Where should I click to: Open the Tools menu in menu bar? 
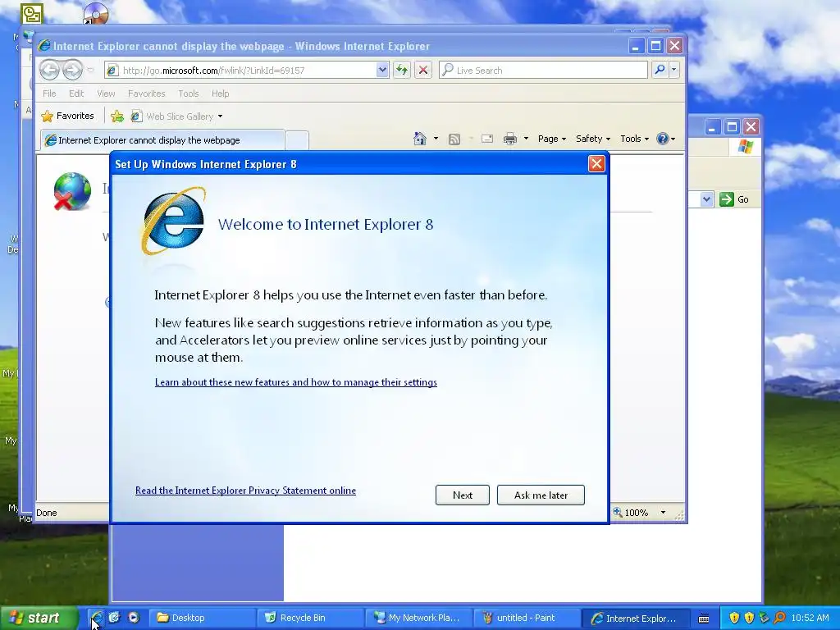click(189, 94)
